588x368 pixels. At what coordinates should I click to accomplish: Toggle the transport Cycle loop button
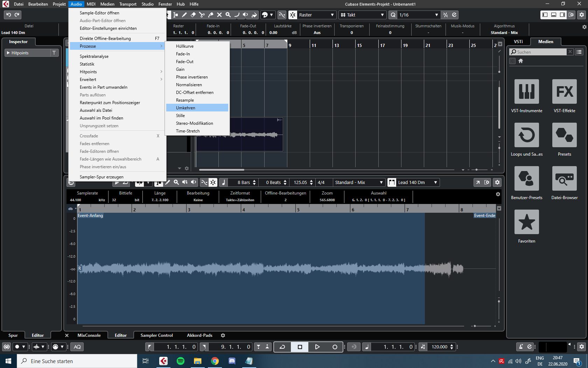[x=282, y=347]
